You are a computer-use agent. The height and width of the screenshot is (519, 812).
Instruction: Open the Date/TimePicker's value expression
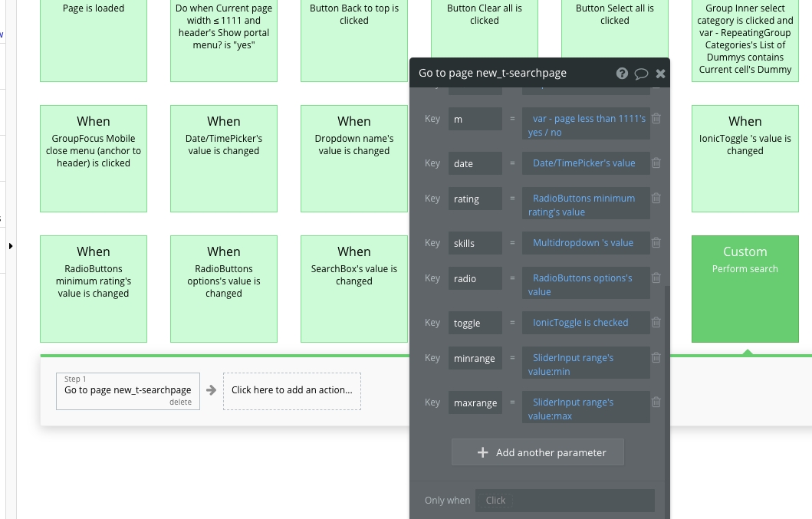click(x=586, y=163)
